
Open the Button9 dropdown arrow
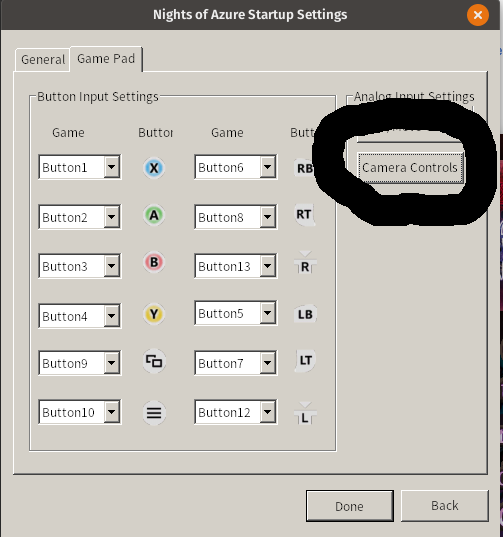112,363
